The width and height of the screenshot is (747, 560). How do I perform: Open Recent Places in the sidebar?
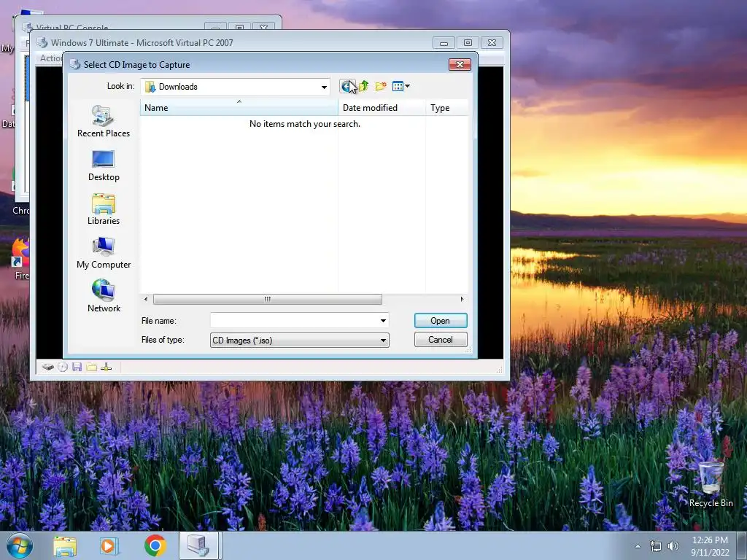(x=104, y=122)
